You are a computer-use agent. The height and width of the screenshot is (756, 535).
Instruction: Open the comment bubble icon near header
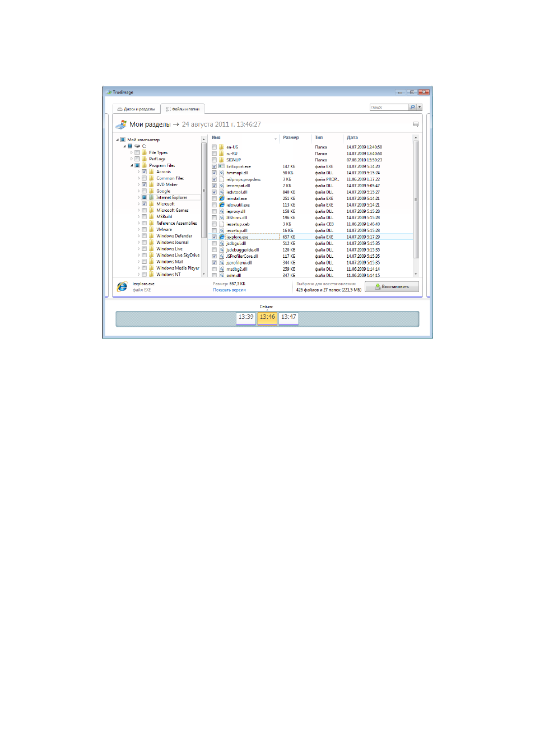click(416, 124)
